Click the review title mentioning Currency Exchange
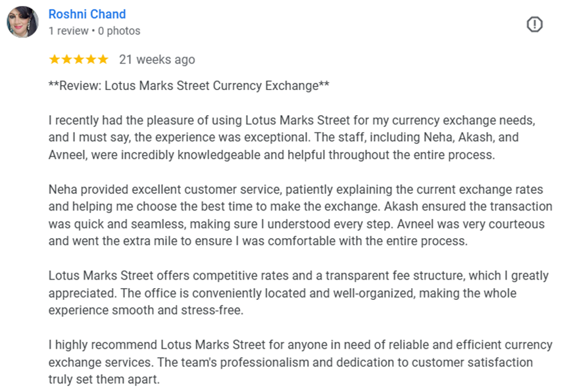569x392 pixels. 189,86
